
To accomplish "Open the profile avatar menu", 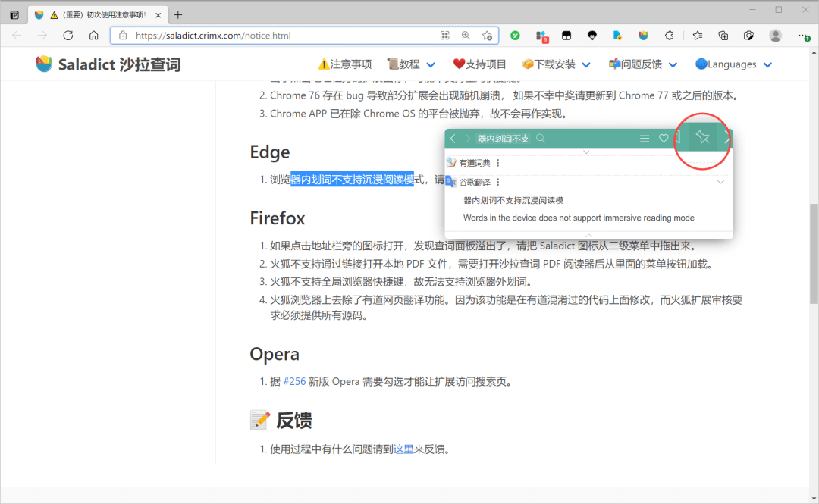I will coord(775,36).
